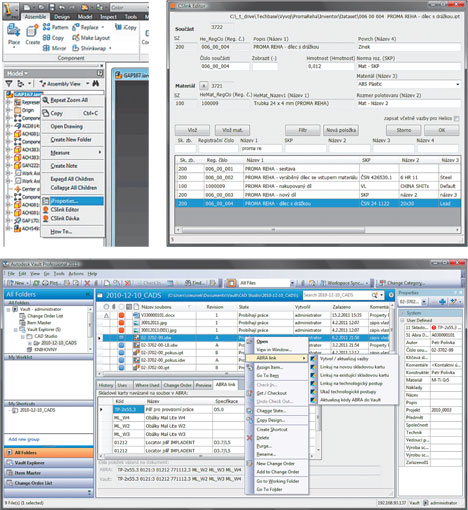Click the Vlož button in CSlink Editor
The width and height of the screenshot is (468, 510).
click(192, 130)
